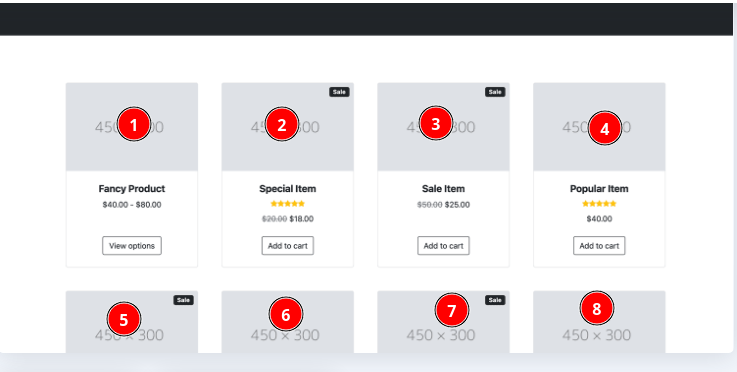Screen dimensions: 737x372
Task: Select the red marker numbered 7
Action: pyautogui.click(x=452, y=310)
